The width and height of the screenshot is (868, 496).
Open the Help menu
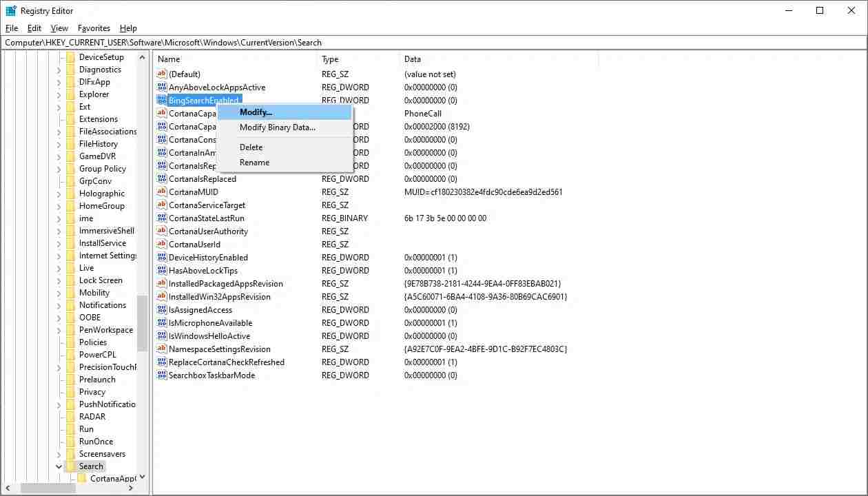[128, 28]
